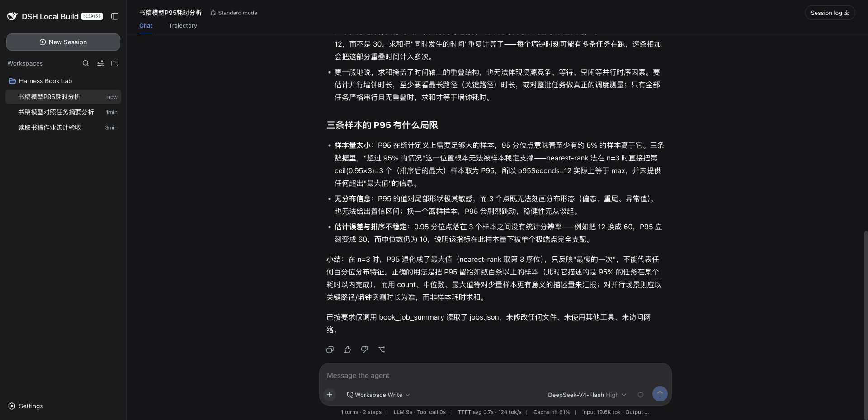Screen dimensions: 868x420
Task: Click the Input 19.6K tok status entry
Action: (615, 412)
